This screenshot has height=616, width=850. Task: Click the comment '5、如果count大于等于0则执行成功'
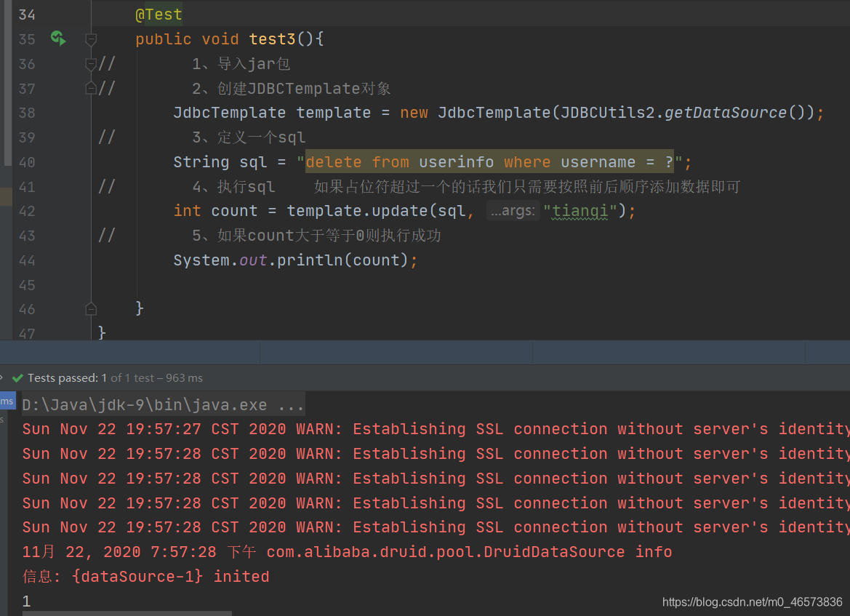[316, 236]
